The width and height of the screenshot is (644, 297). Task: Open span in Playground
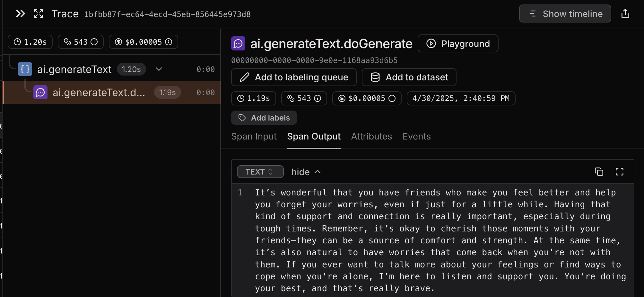point(458,43)
